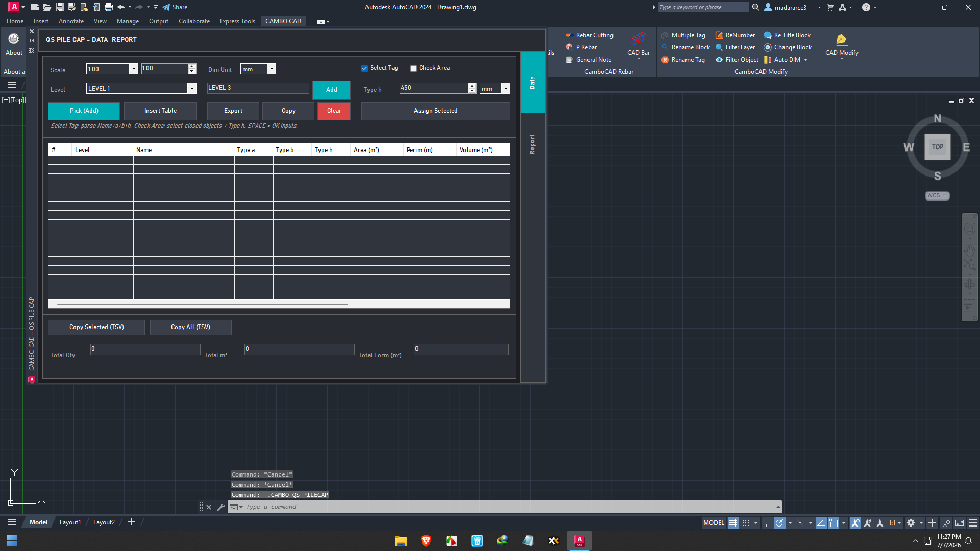Click the Change Block tool
This screenshot has width=980, height=551.
788,47
